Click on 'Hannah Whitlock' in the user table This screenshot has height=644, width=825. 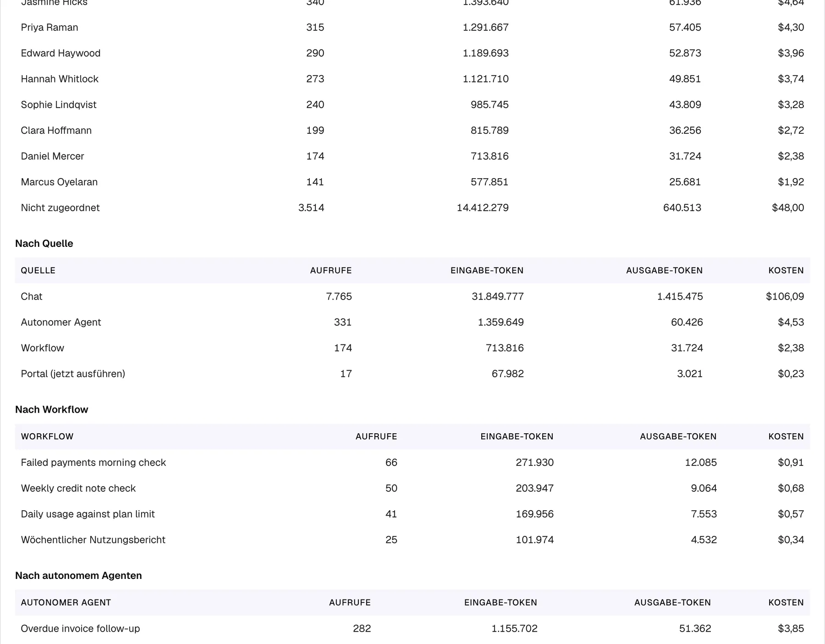click(60, 79)
